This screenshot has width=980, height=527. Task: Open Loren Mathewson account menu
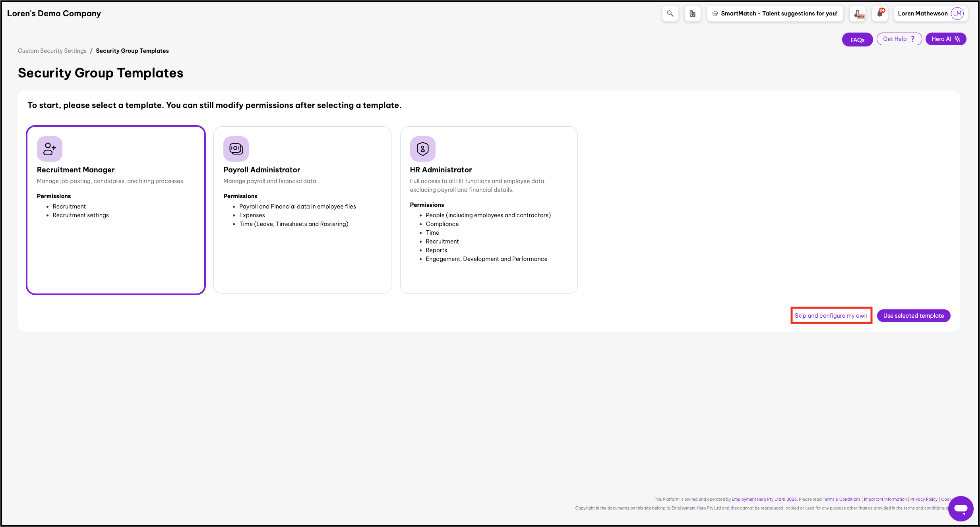click(x=922, y=14)
